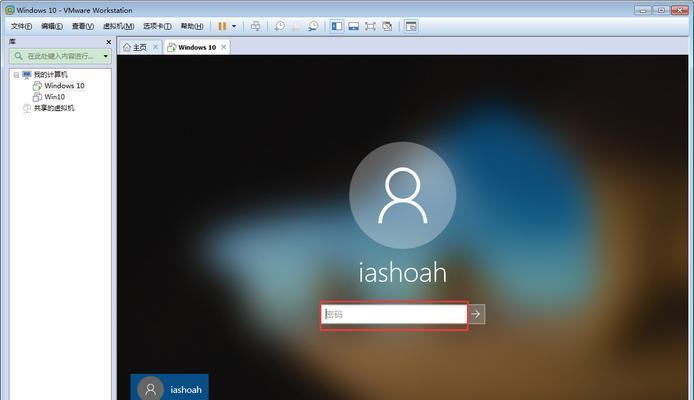Screen dimensions: 694x400
Task: Take a snapshot of the virtual machine
Action: click(x=279, y=26)
